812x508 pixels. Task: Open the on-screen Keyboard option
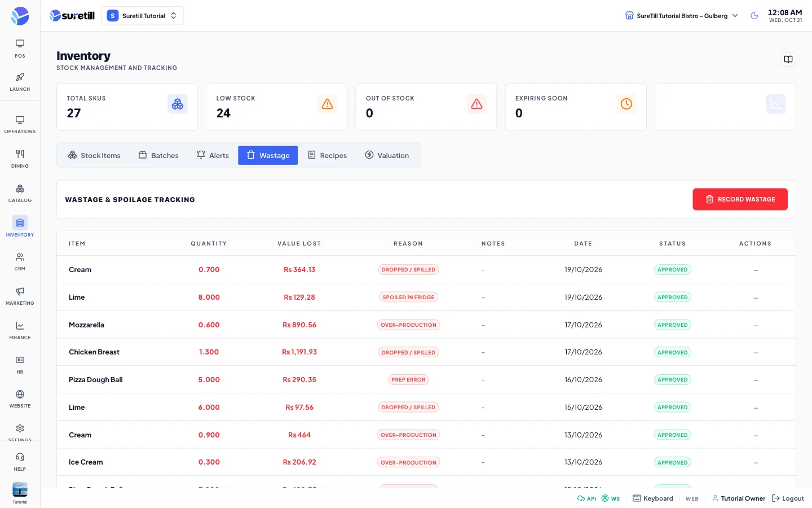pos(653,498)
